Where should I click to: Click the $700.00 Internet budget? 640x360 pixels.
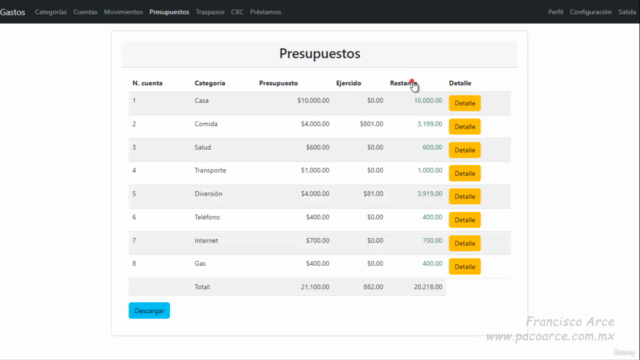[318, 240]
